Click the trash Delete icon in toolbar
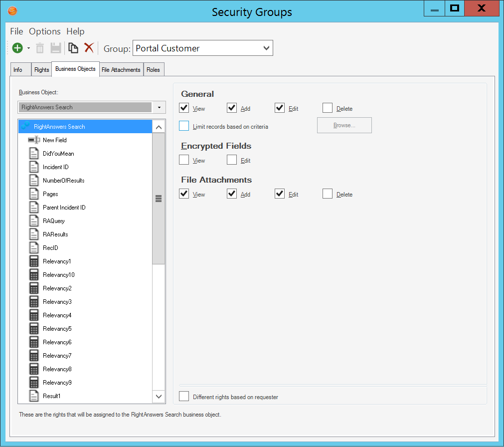Image resolution: width=504 pixels, height=447 pixels. coord(40,48)
